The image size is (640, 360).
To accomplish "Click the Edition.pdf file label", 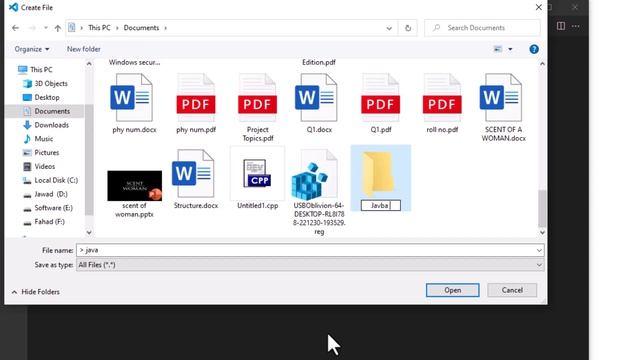I will (x=319, y=62).
